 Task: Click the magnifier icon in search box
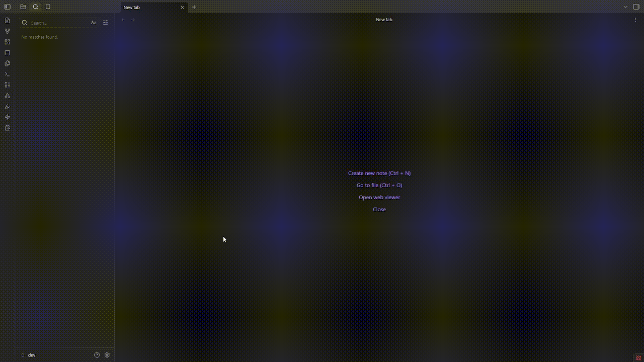(x=24, y=23)
